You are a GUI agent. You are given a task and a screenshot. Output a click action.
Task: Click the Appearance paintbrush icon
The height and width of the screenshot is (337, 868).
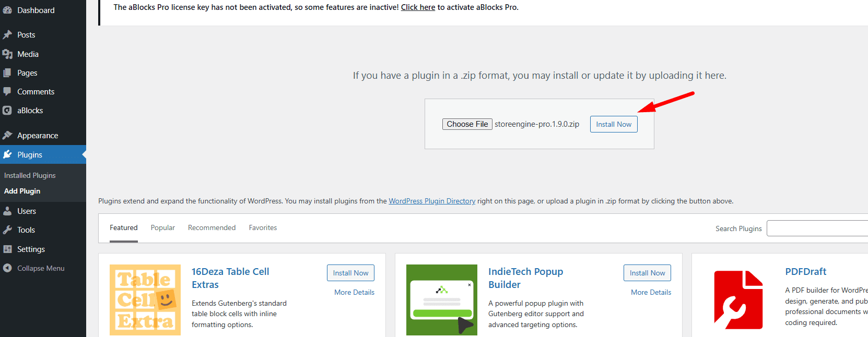pos(7,136)
